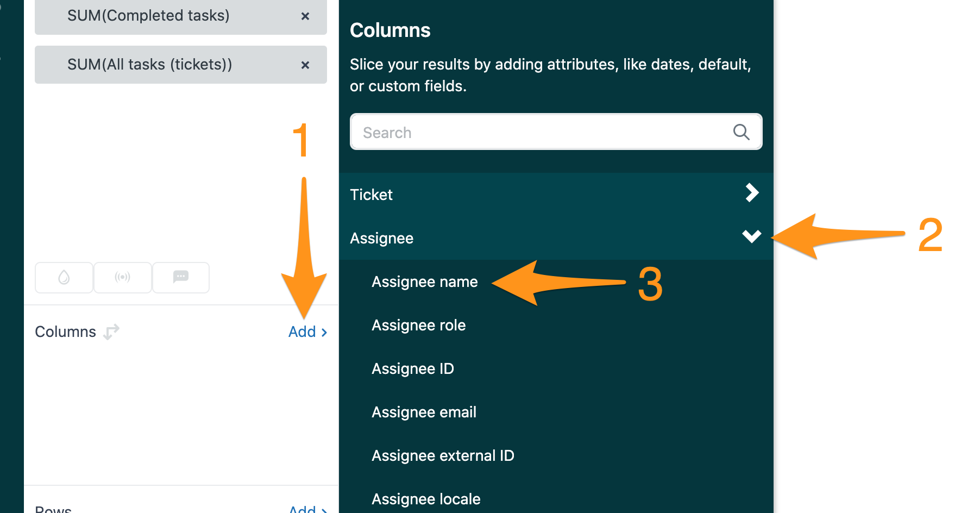Add an attribute to Rows
The height and width of the screenshot is (513, 980).
click(307, 509)
